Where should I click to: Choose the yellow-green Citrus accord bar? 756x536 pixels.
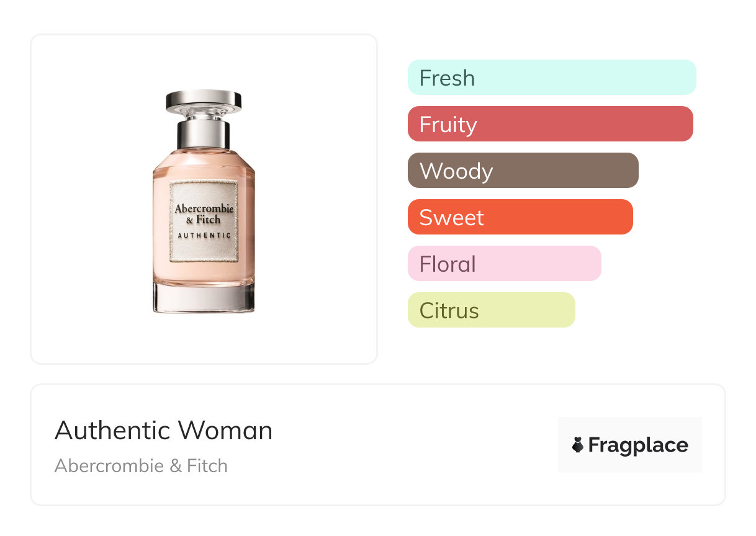491,310
